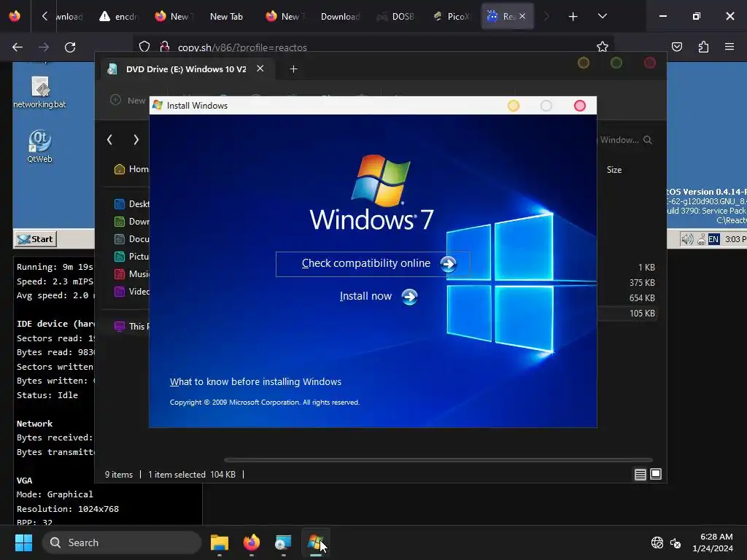Open Home in Explorer sidebar

[x=131, y=169]
